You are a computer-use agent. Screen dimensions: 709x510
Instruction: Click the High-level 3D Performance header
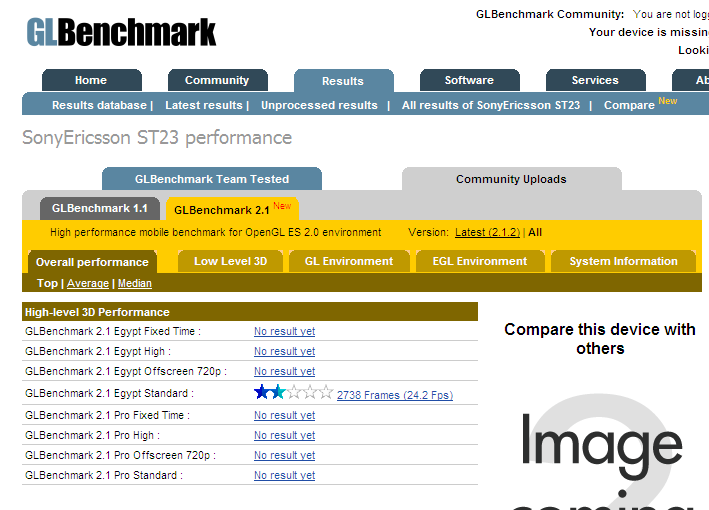coord(250,312)
